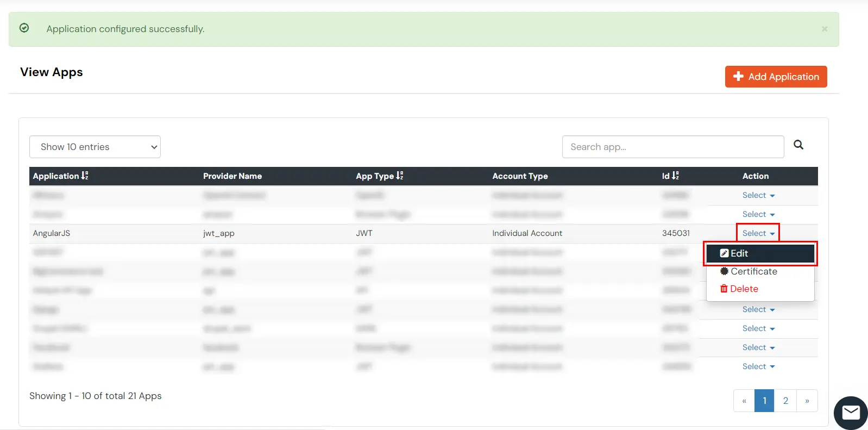This screenshot has width=868, height=430.
Task: Sort by Application column
Action: tap(60, 176)
